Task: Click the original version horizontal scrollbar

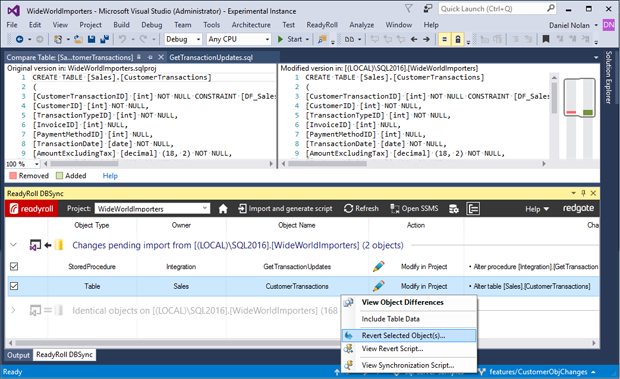Action: click(158, 164)
